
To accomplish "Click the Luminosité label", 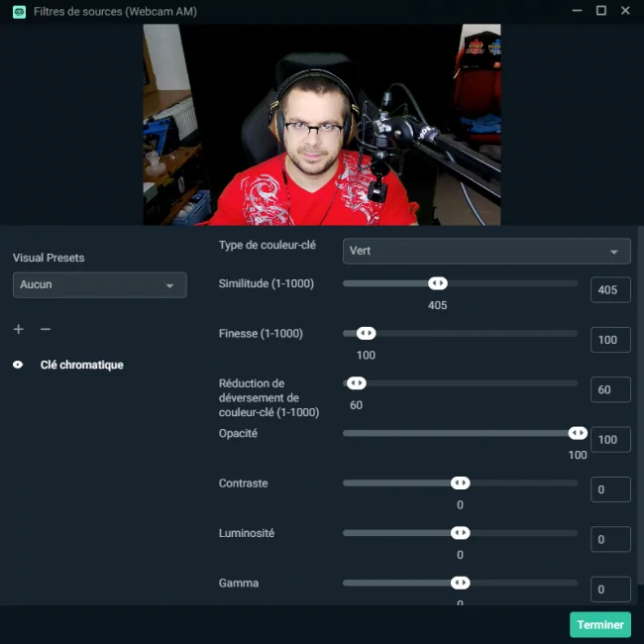I will (x=247, y=533).
